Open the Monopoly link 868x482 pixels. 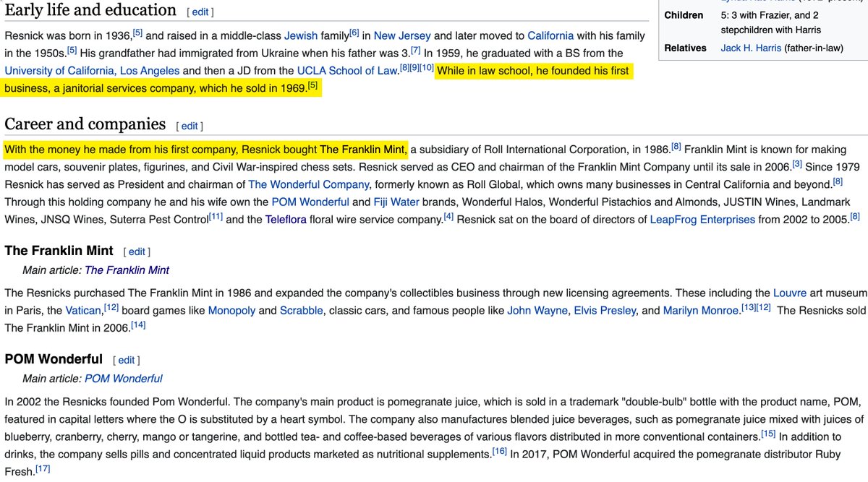click(231, 311)
